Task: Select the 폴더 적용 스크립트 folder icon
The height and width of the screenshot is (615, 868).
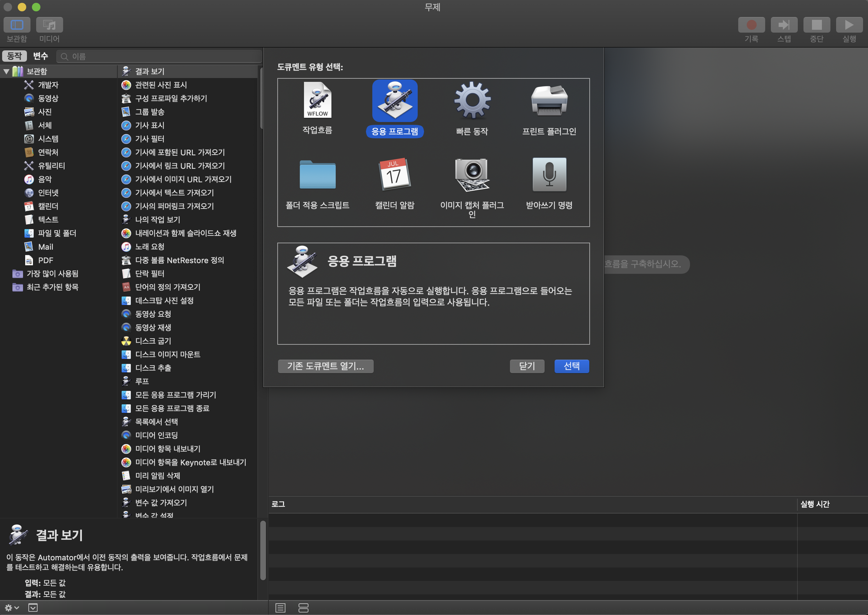Action: pos(317,174)
